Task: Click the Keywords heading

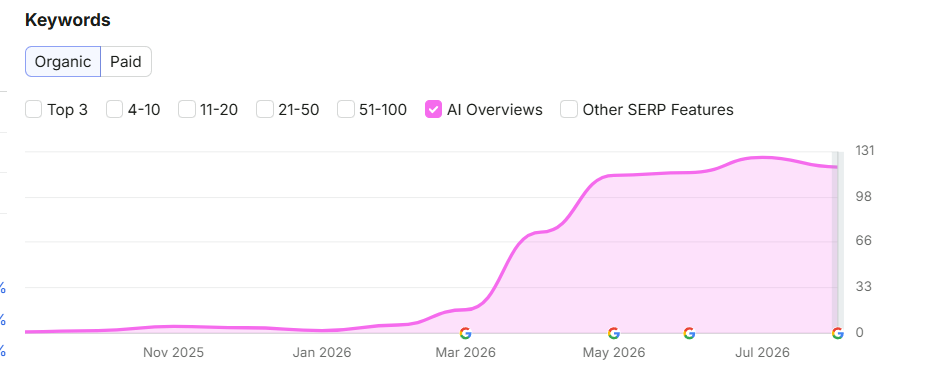Action: 68,20
